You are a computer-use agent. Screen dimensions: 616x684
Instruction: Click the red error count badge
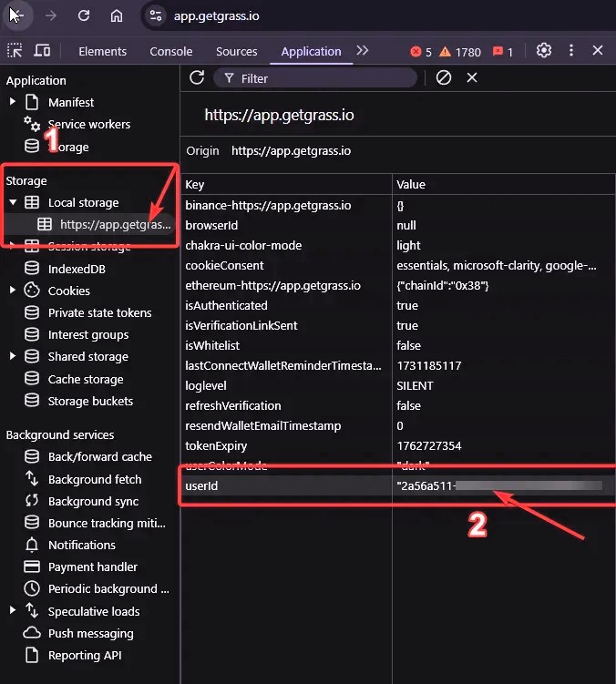point(421,52)
